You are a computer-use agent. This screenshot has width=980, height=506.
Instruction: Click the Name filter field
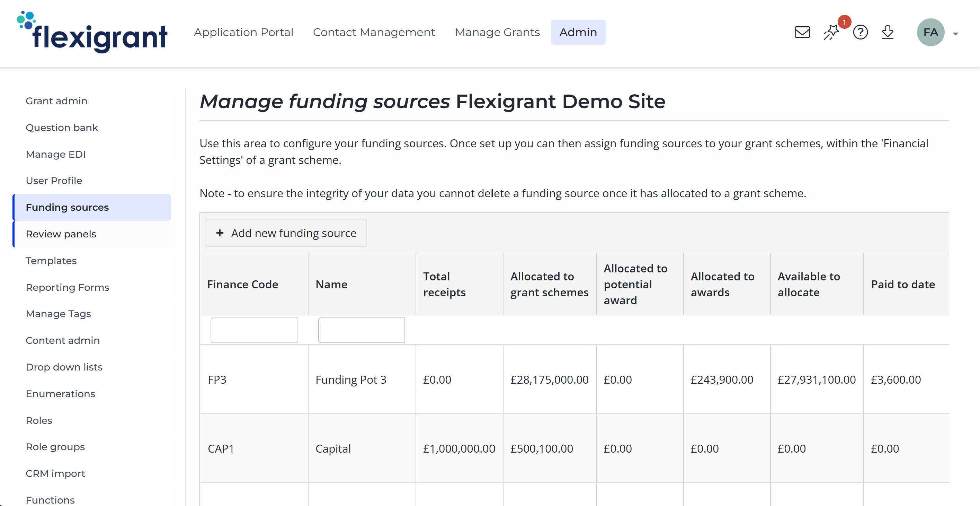(362, 330)
